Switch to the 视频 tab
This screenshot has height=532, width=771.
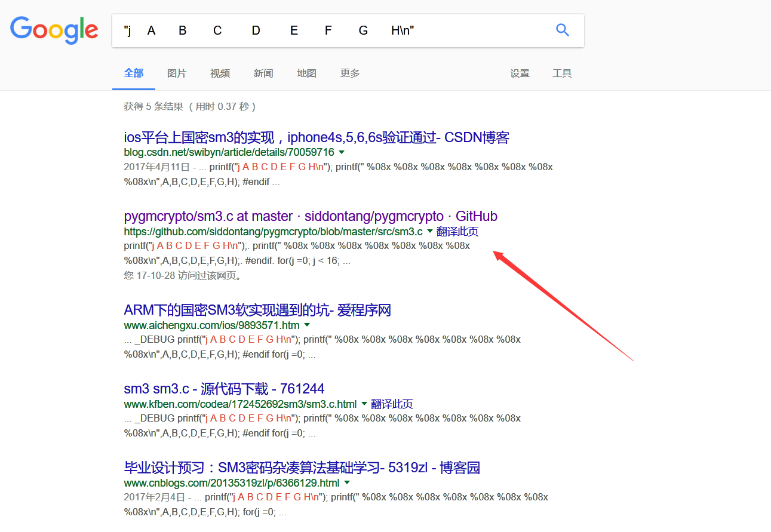(x=220, y=73)
